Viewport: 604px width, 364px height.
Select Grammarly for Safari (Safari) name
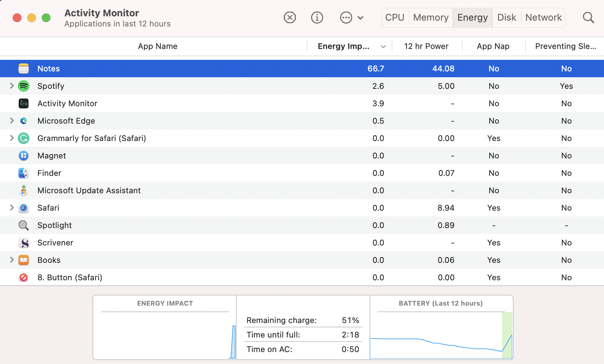pos(92,138)
